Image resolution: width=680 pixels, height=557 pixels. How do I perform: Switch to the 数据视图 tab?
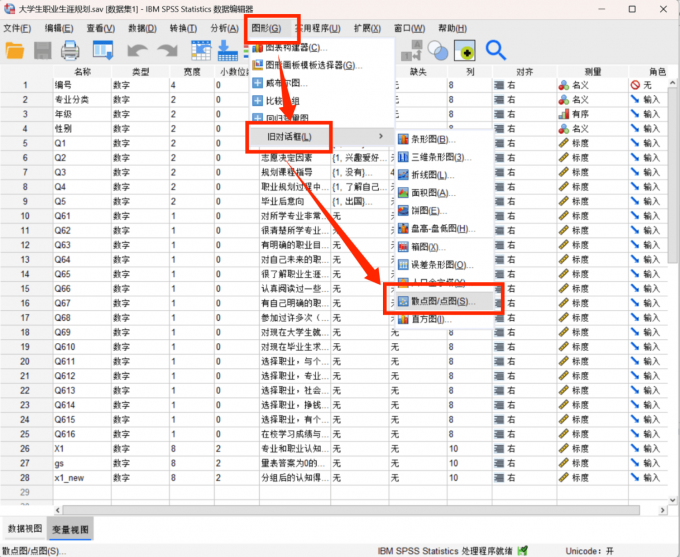point(25,527)
